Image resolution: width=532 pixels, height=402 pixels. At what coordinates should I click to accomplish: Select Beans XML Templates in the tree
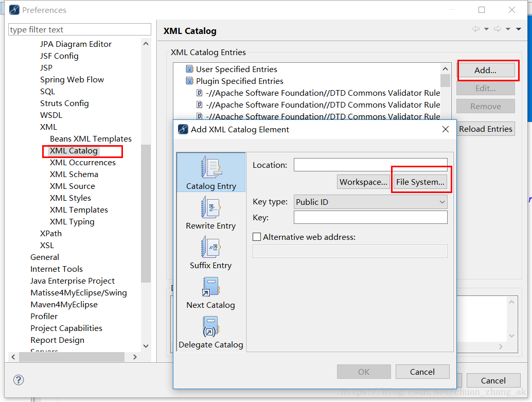pos(91,139)
